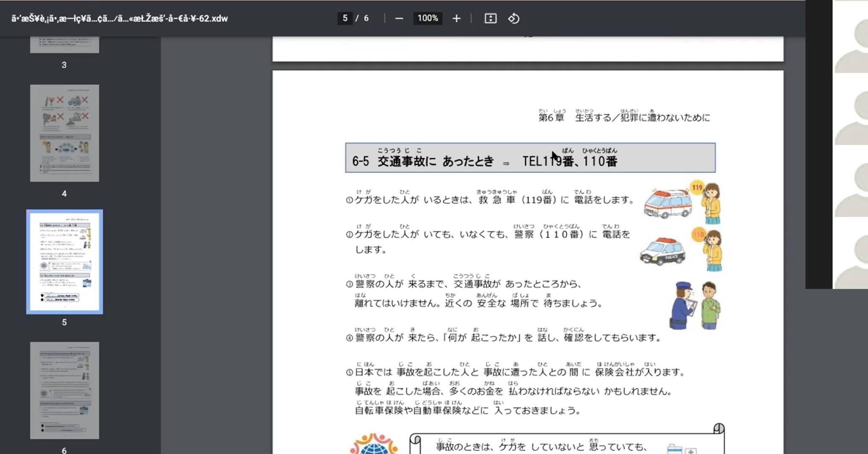The image size is (868, 454).
Task: Select the highlighted page 5 thumbnail
Action: pyautogui.click(x=64, y=262)
